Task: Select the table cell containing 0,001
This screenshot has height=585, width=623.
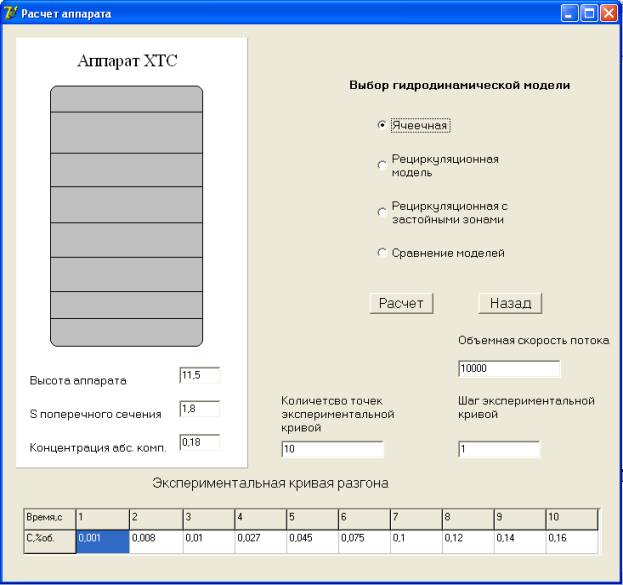Action: click(x=102, y=540)
